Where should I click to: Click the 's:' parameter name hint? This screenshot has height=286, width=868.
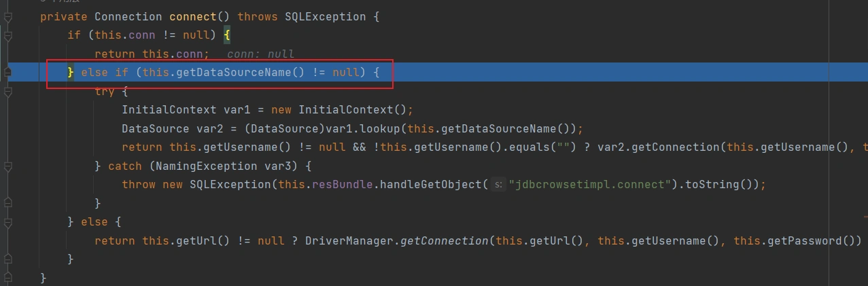(498, 185)
